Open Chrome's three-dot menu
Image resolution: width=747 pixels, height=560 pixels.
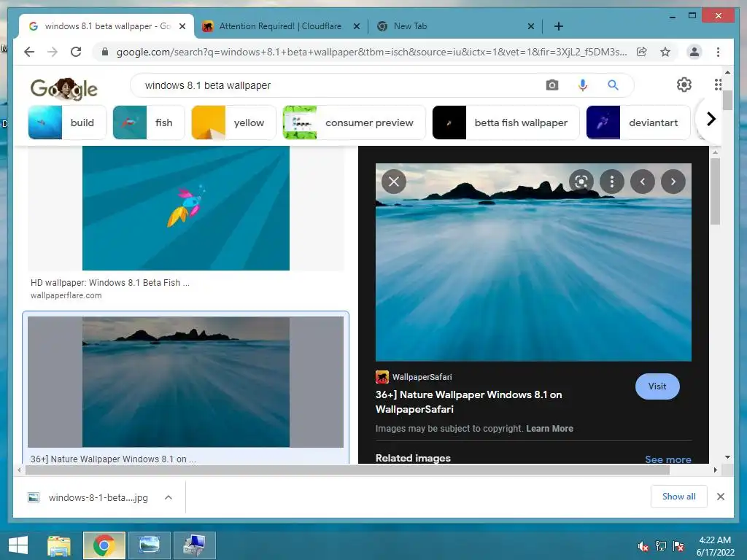(718, 52)
